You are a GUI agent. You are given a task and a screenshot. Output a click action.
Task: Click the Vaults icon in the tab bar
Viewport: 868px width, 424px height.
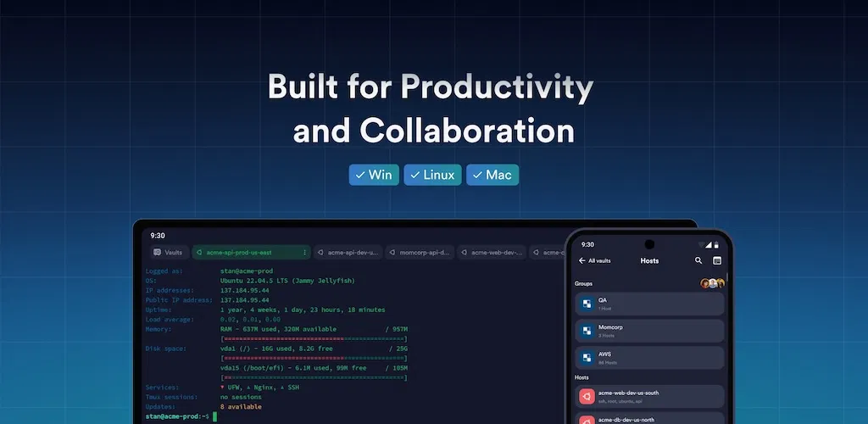pos(157,253)
